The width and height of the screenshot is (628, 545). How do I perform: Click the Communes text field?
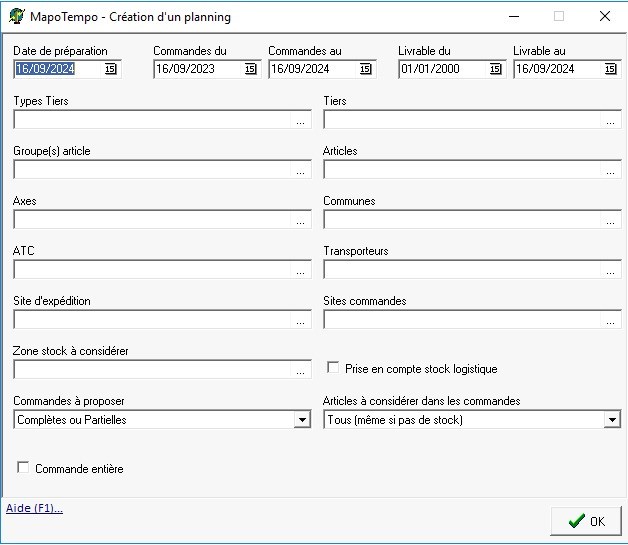[x=460, y=220]
